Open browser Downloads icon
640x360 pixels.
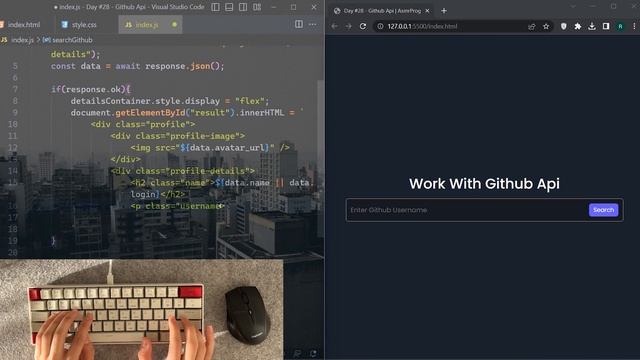pyautogui.click(x=592, y=26)
